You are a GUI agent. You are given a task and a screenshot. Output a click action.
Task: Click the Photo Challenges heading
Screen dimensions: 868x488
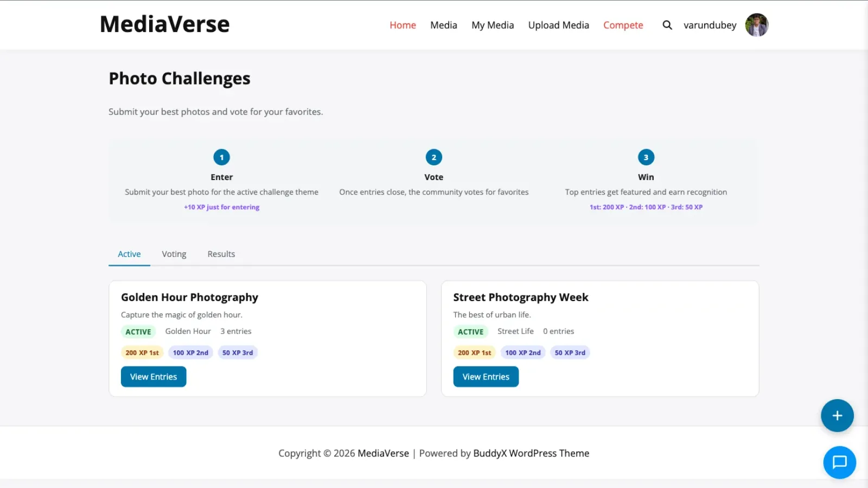coord(180,79)
